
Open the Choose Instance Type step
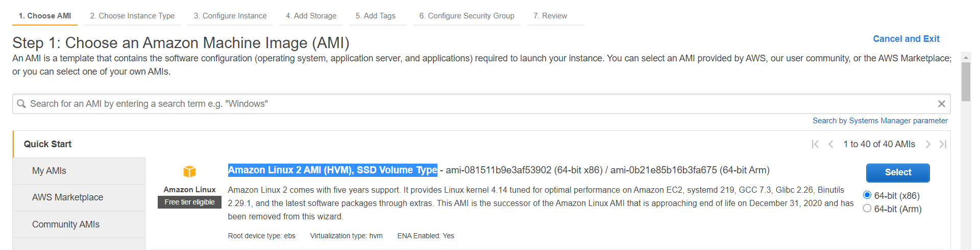point(132,16)
